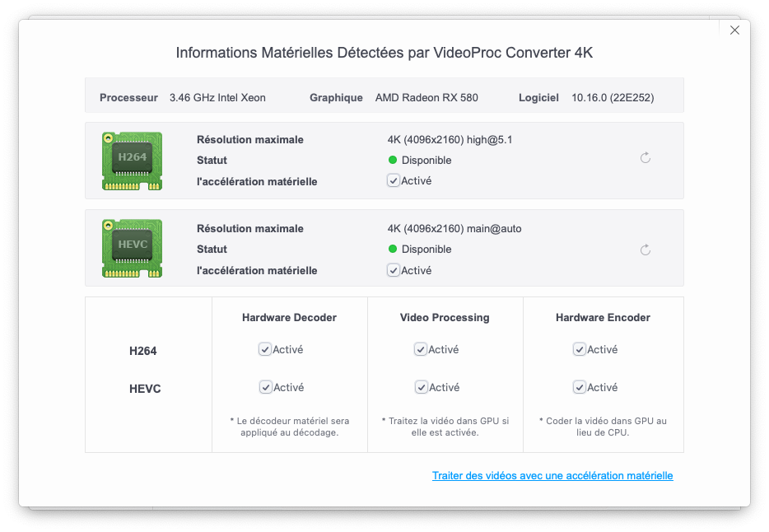Click Statut label in HEVC panel

point(212,249)
